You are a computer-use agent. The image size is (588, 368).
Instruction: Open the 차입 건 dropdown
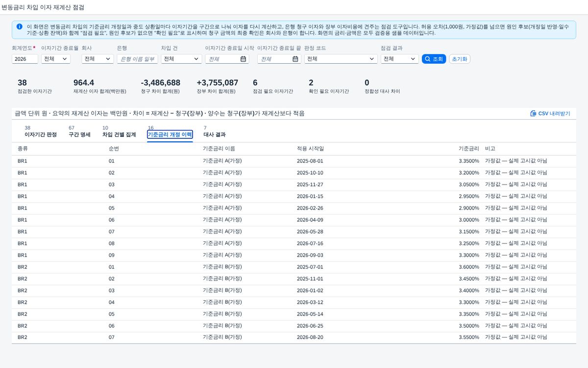point(181,59)
